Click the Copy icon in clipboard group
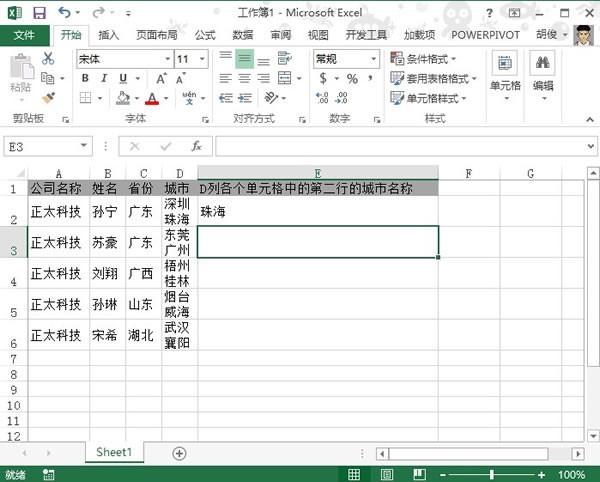Viewport: 600px width, 482px height. point(47,78)
